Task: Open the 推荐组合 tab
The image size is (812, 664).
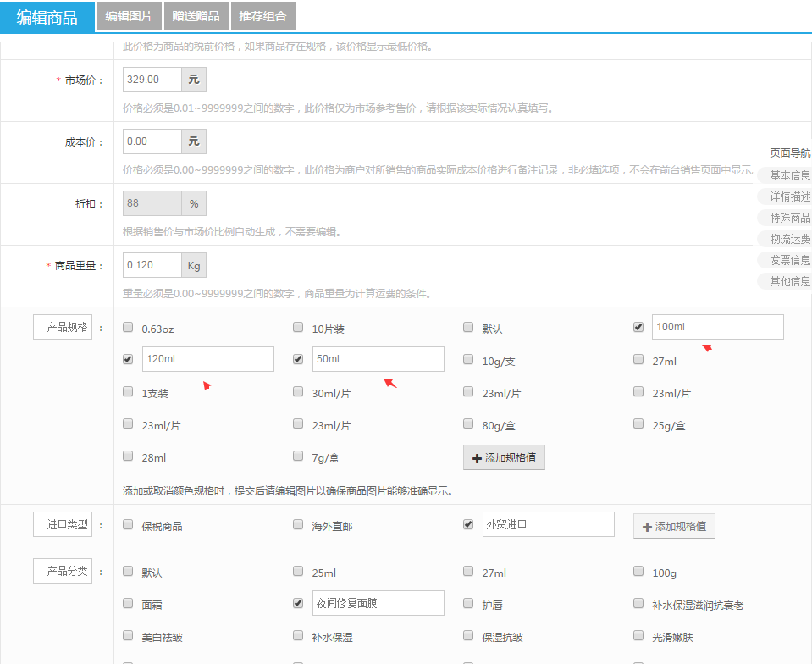Action: click(x=263, y=16)
